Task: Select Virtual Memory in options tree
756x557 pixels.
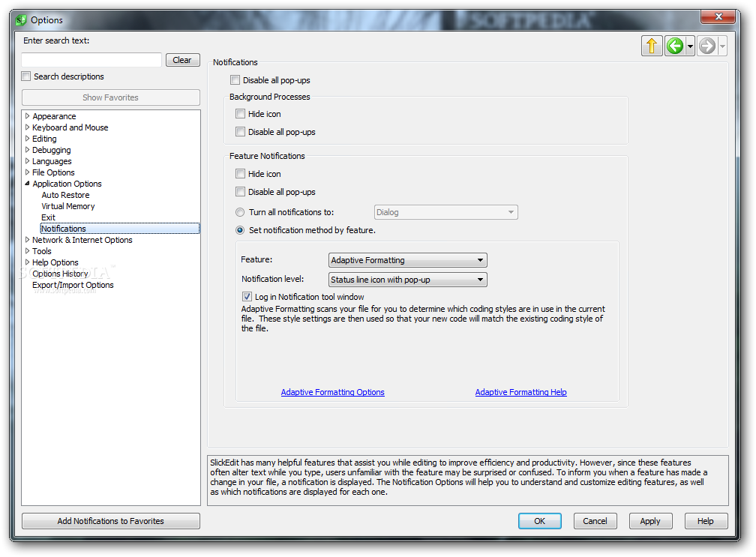Action: (68, 205)
